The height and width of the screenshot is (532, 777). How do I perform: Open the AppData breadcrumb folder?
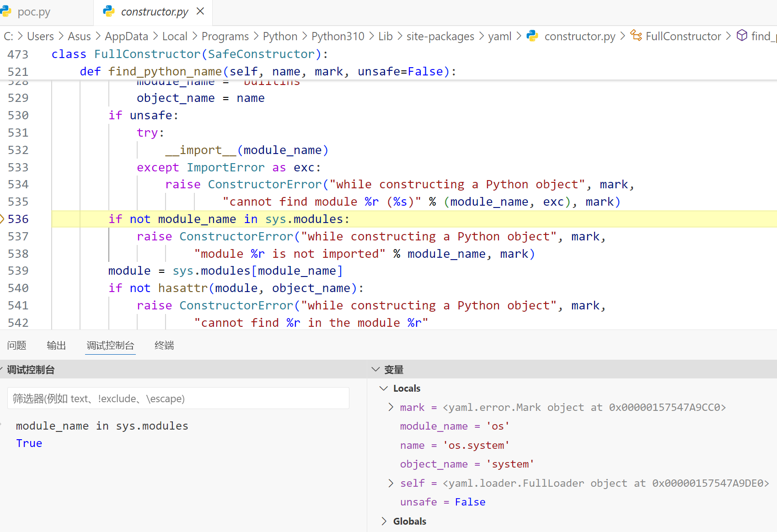127,36
